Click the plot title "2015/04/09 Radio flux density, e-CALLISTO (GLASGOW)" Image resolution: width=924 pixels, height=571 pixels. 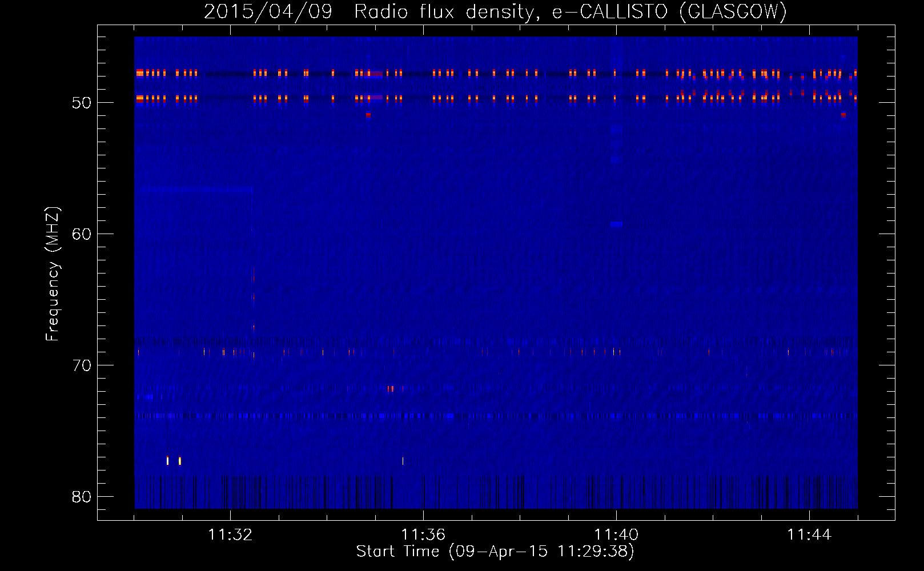pos(495,11)
